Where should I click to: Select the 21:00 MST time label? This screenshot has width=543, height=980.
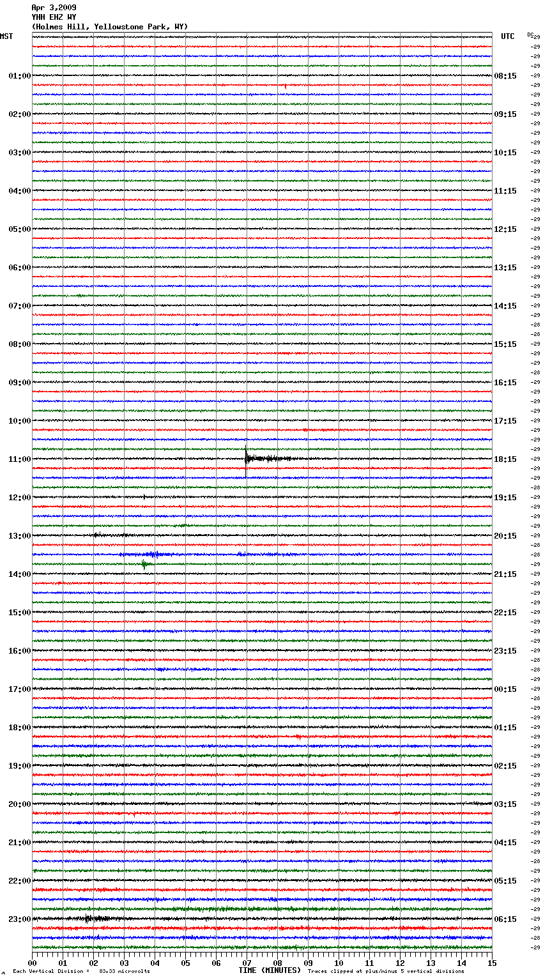click(x=20, y=843)
